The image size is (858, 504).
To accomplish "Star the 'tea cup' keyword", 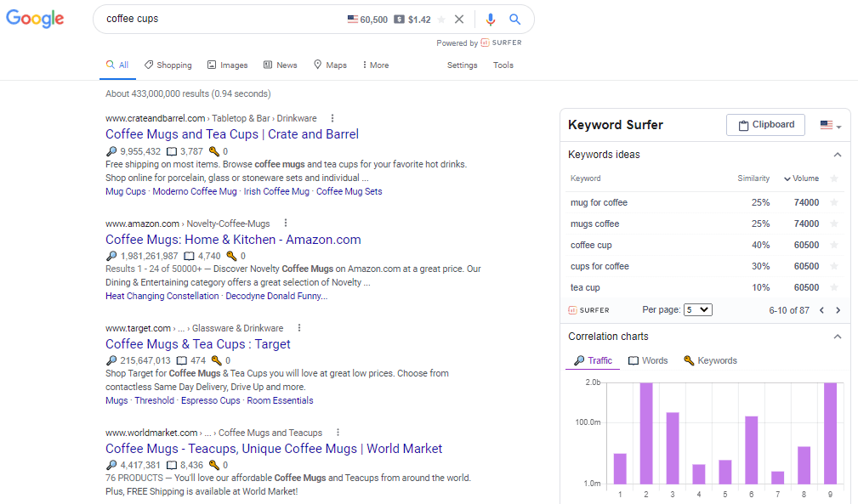I will tap(834, 287).
